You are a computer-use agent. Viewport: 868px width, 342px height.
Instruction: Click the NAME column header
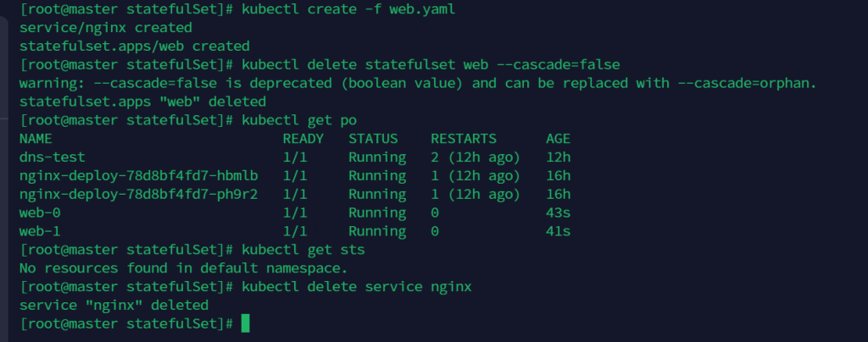pyautogui.click(x=36, y=139)
